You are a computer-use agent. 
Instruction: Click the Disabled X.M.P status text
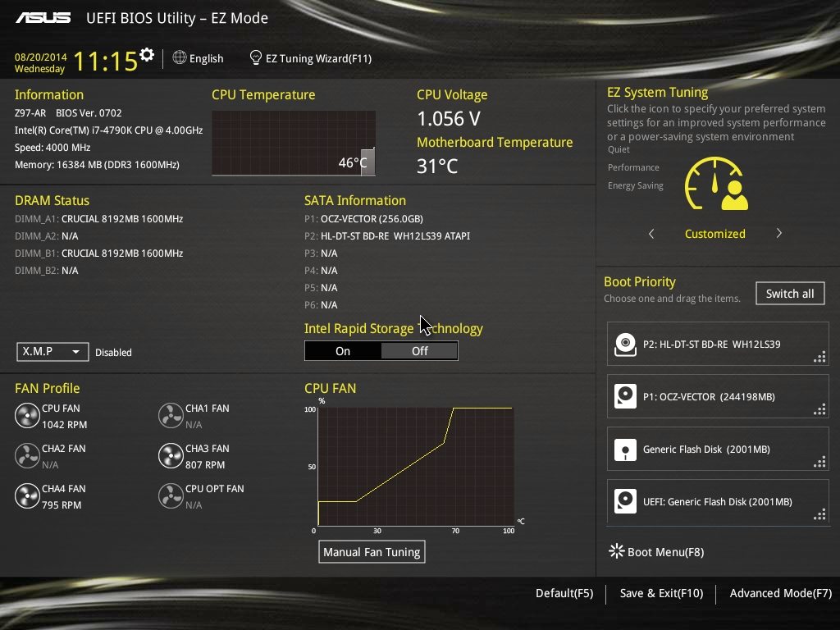[113, 353]
